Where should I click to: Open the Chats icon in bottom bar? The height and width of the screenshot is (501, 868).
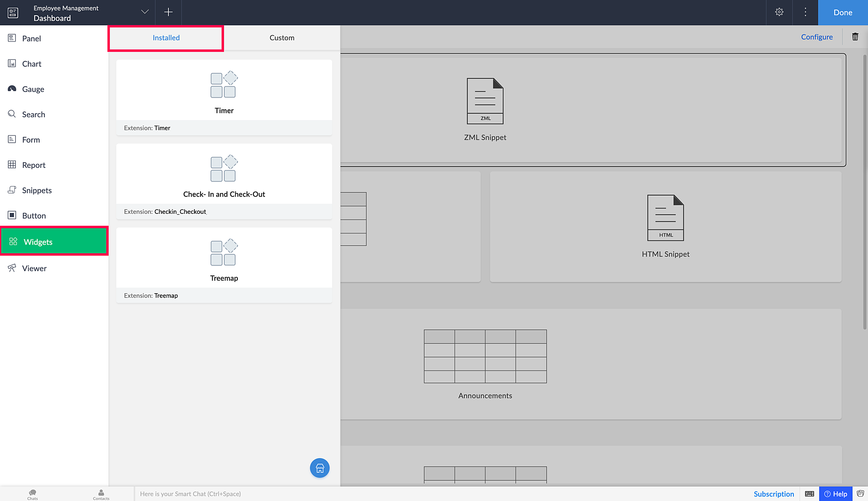pos(33,494)
